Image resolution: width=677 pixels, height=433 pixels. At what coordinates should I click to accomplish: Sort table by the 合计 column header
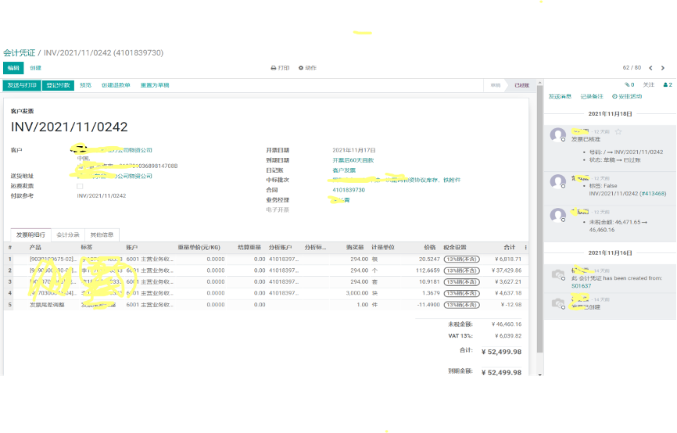509,247
